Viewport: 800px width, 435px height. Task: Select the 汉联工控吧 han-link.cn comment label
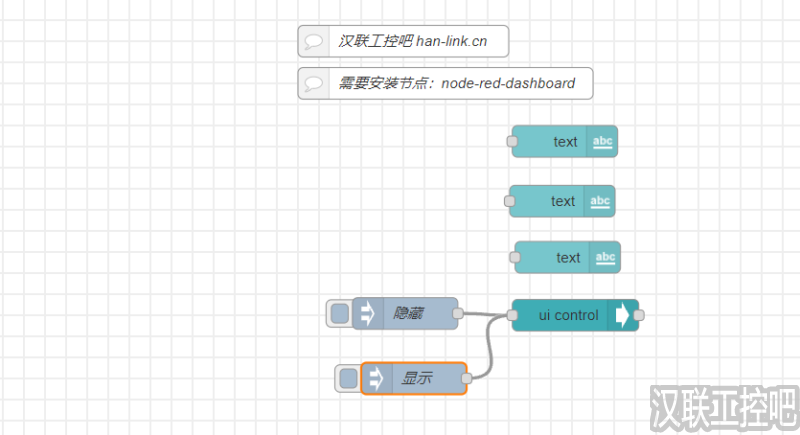click(x=413, y=41)
